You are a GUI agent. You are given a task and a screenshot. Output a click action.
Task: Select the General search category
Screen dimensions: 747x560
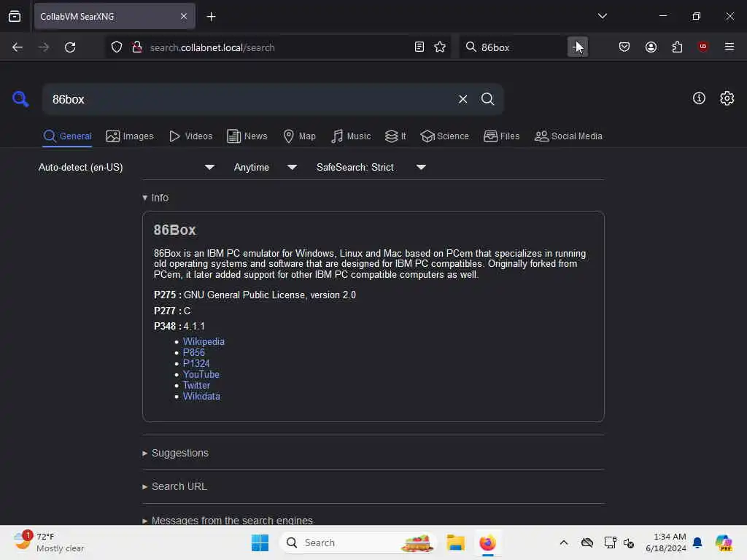pyautogui.click(x=67, y=136)
